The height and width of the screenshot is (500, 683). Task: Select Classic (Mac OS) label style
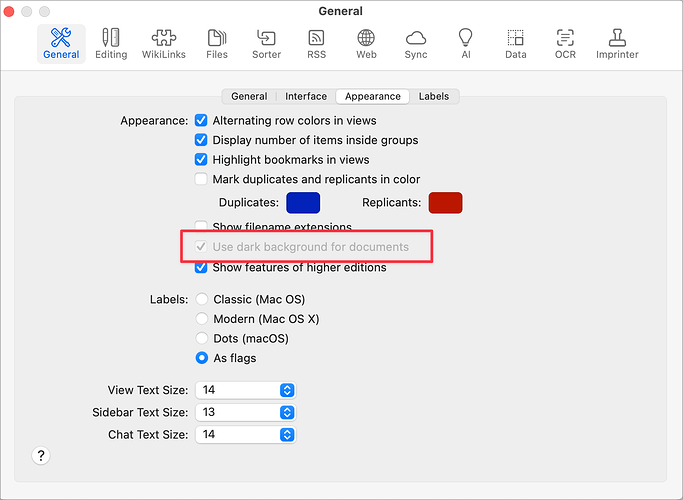tap(202, 299)
